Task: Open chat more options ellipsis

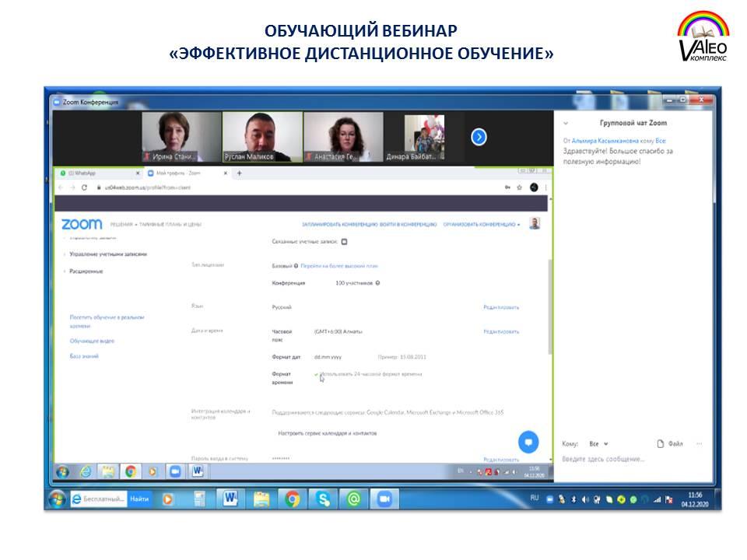Action: tap(700, 444)
